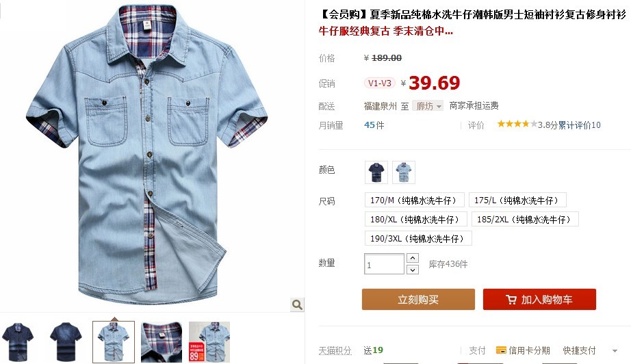Expand the payment options arrow
The width and height of the screenshot is (631, 364).
615,351
